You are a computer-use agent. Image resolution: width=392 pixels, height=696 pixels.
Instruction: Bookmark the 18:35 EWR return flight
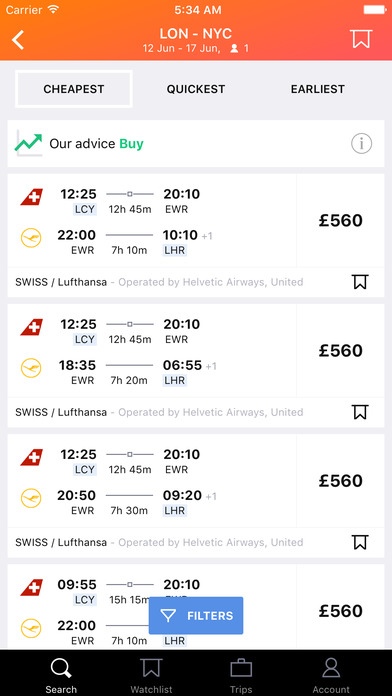(x=360, y=412)
